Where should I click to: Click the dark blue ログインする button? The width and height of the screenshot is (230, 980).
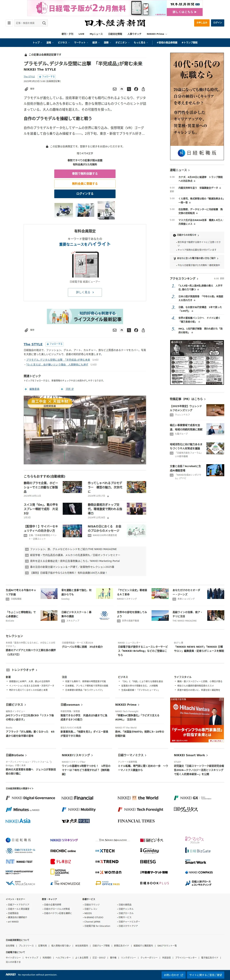85,194
